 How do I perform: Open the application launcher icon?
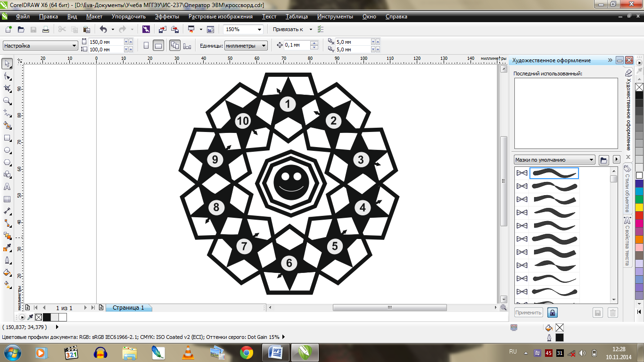191,29
